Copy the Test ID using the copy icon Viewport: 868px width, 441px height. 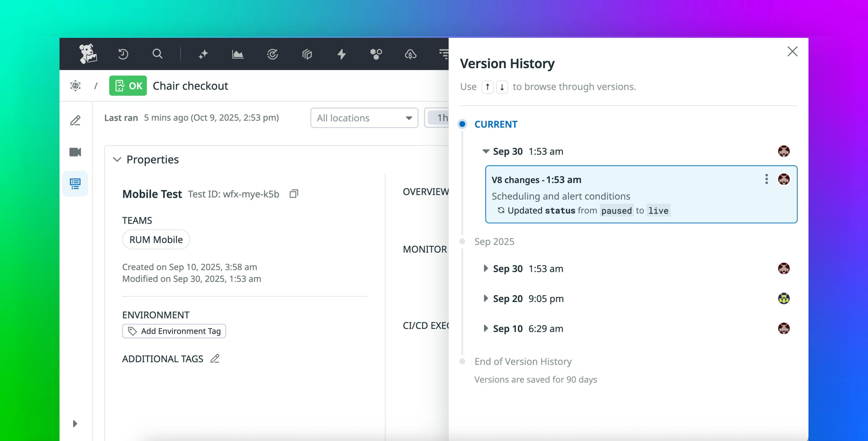[x=293, y=194]
